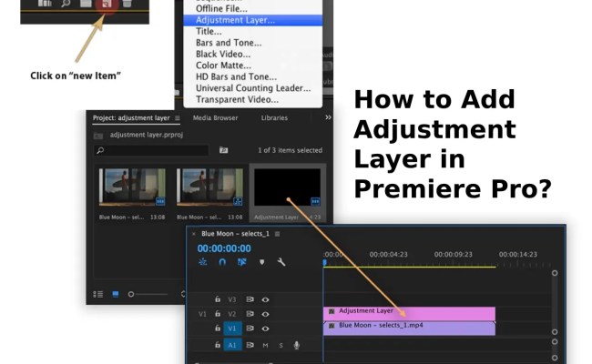This screenshot has height=364, width=592.
Task: Enable voice-over record microphone on A1
Action: pyautogui.click(x=297, y=345)
